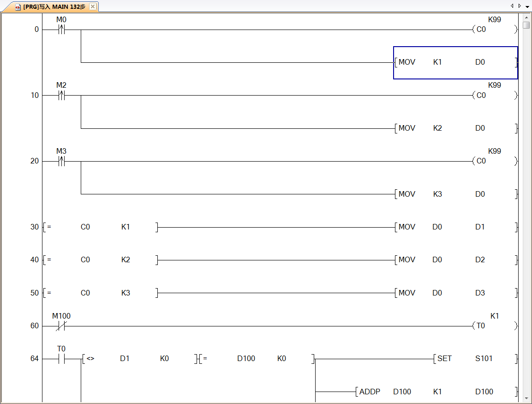Click the vertical scrollbar up arrow

click(x=526, y=17)
